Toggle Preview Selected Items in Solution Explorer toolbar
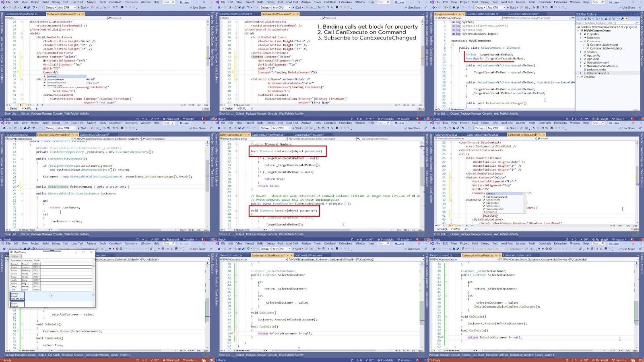Image resolution: width=644 pixels, height=362 pixels. pos(626,19)
